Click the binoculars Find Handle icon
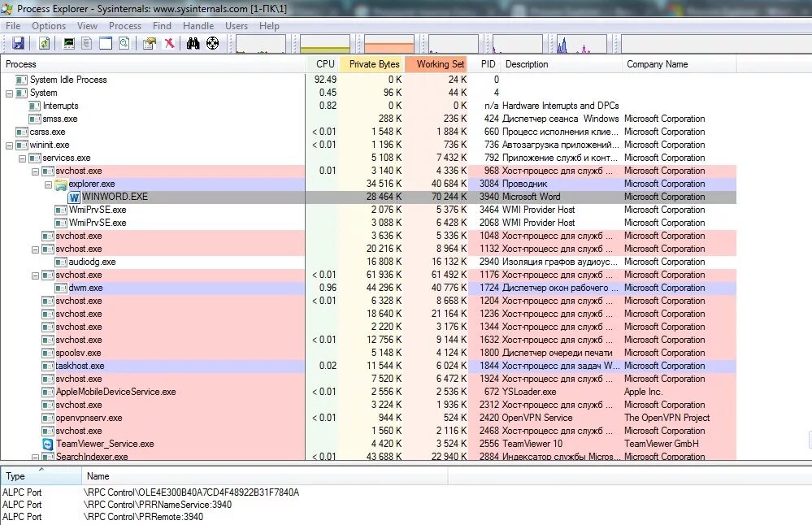812x525 pixels. pyautogui.click(x=193, y=44)
